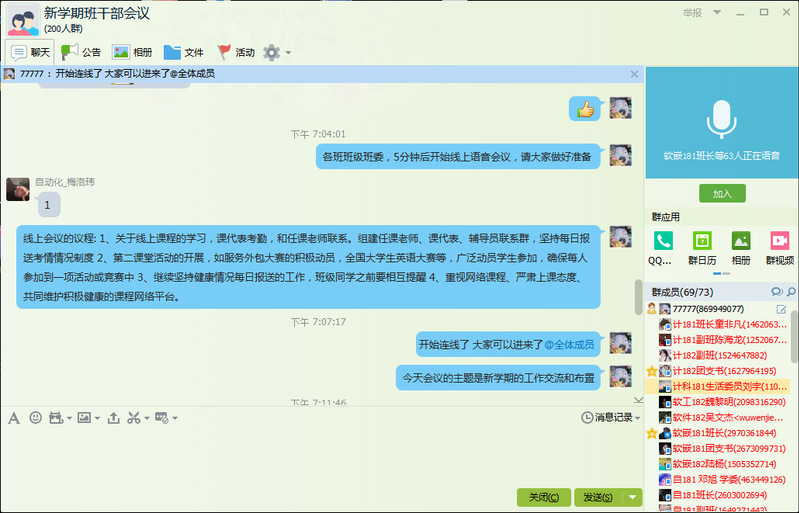Click the message text input area
799x513 pixels.
tap(320, 455)
